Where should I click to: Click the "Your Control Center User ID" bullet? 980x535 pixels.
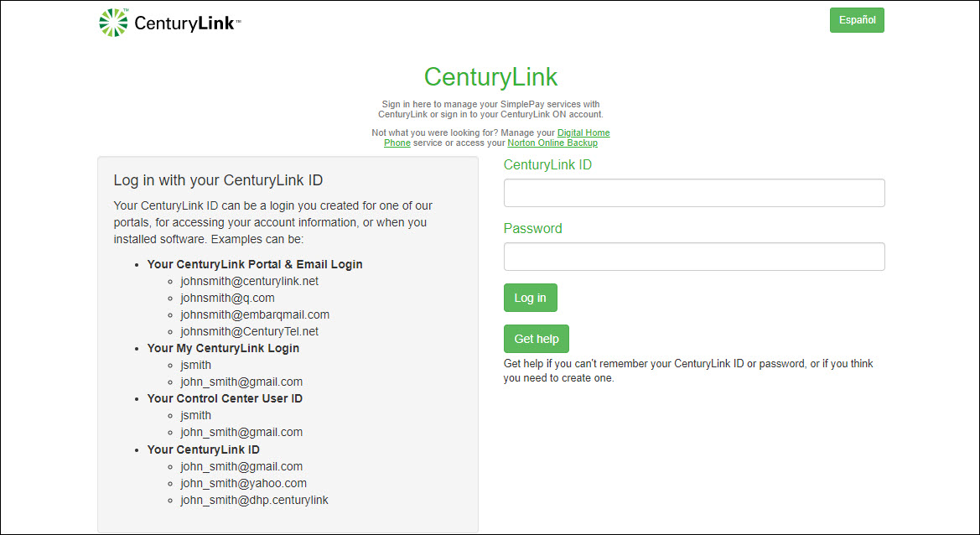225,398
